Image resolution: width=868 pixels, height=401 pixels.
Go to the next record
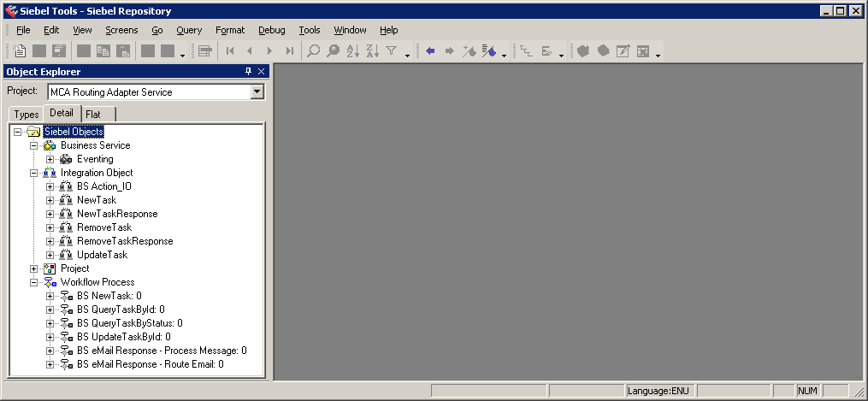coord(269,51)
